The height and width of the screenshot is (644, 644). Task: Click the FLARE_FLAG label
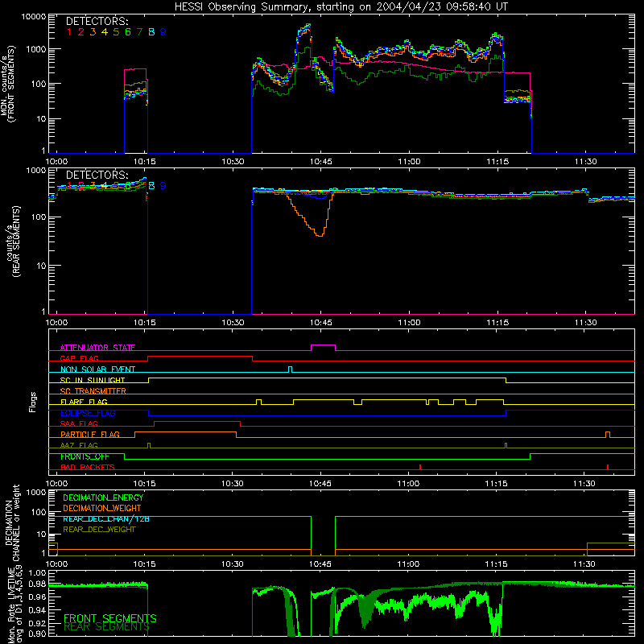(84, 402)
